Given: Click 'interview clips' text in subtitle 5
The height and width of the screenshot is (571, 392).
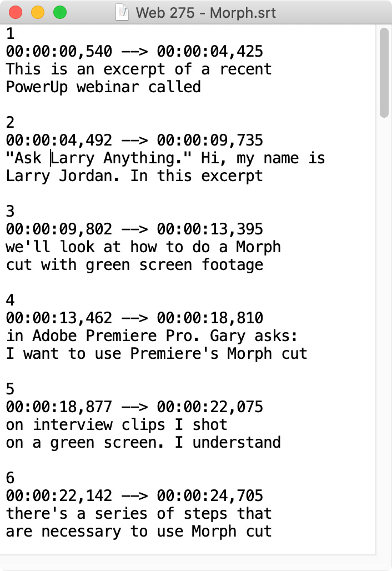Looking at the screenshot, I should pyautogui.click(x=99, y=425).
